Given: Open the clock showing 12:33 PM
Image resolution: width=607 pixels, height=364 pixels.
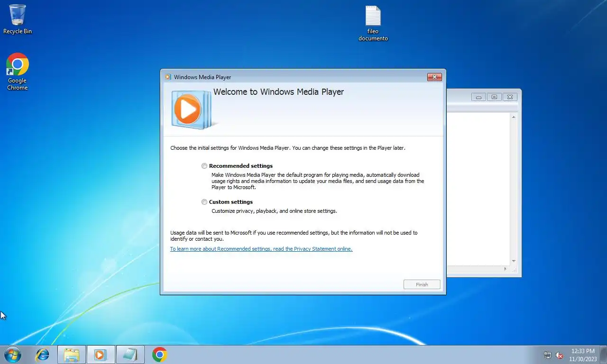Looking at the screenshot, I should [583, 355].
